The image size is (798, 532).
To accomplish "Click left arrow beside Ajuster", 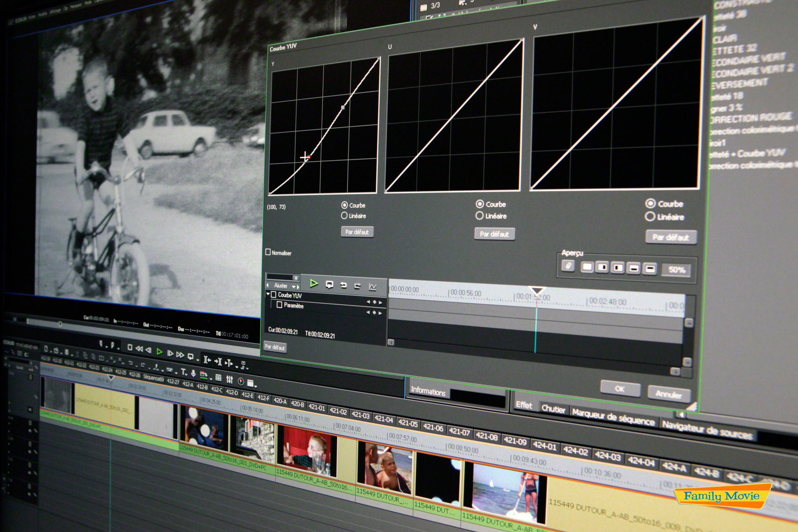I will point(268,285).
